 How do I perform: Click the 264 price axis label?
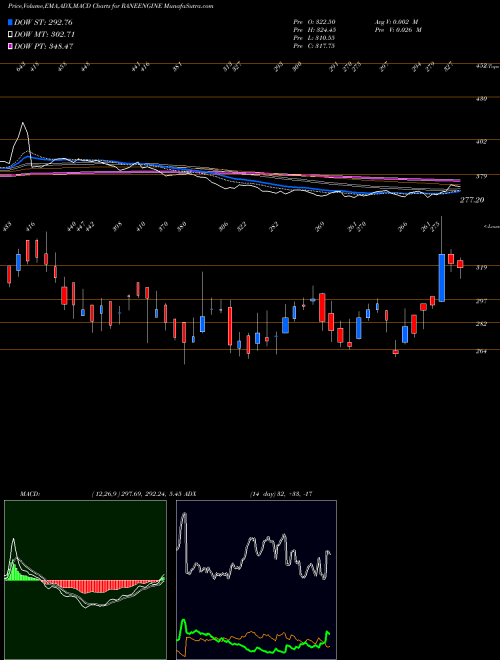tap(482, 351)
